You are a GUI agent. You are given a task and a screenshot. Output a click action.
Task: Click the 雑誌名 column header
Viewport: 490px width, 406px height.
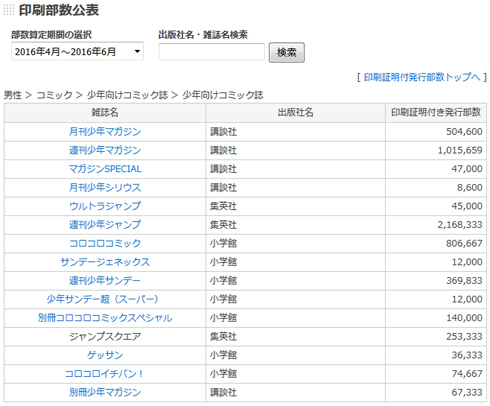[x=105, y=112]
